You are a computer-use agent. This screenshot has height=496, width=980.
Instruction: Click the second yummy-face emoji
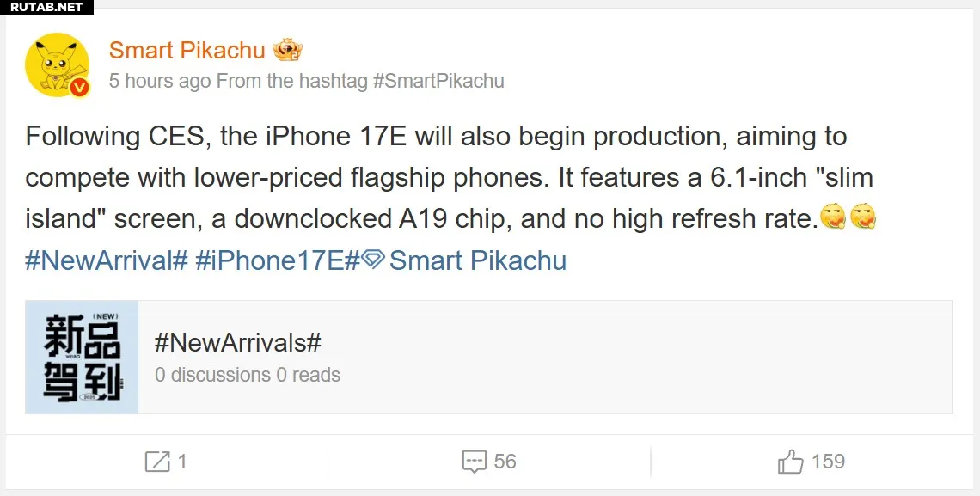(x=862, y=219)
